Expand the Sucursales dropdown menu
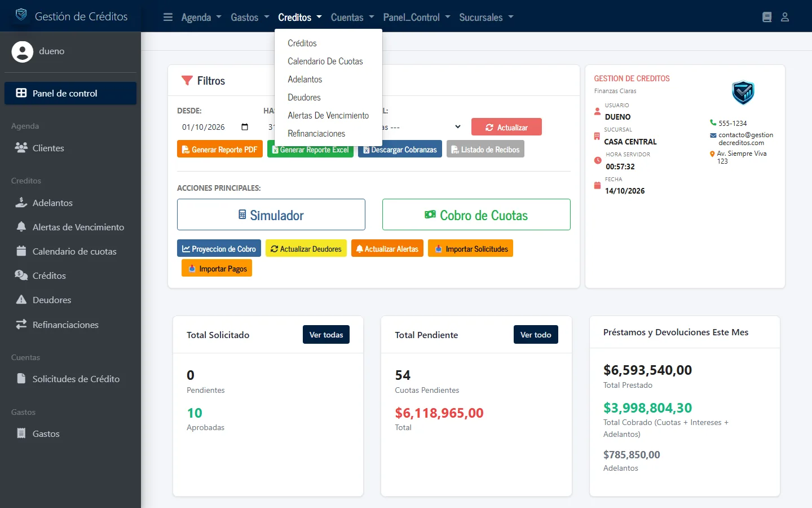 [487, 17]
